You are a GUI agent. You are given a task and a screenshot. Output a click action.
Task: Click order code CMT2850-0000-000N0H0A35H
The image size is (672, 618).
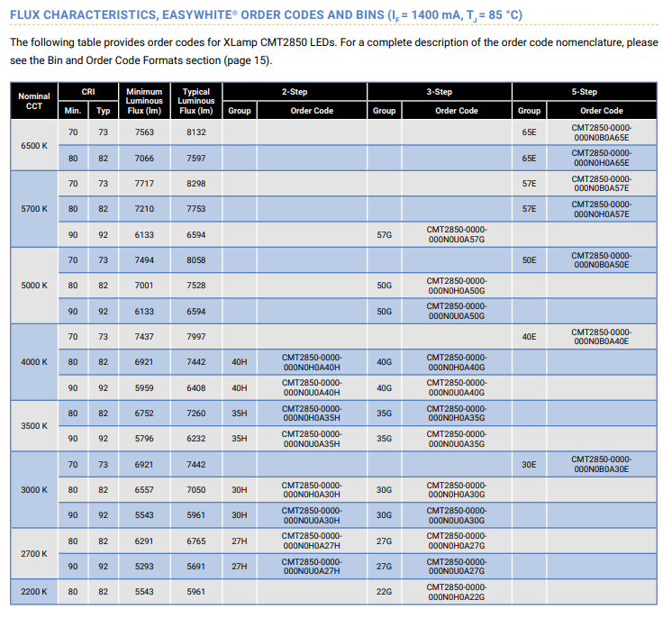(x=312, y=414)
